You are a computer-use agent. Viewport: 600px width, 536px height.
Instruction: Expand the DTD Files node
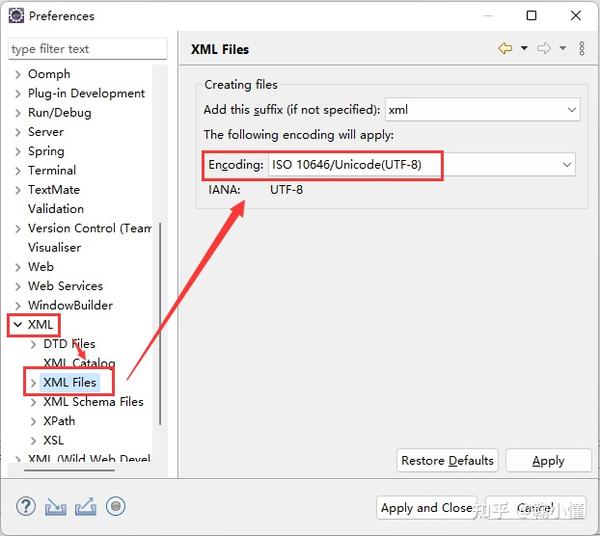coord(33,344)
